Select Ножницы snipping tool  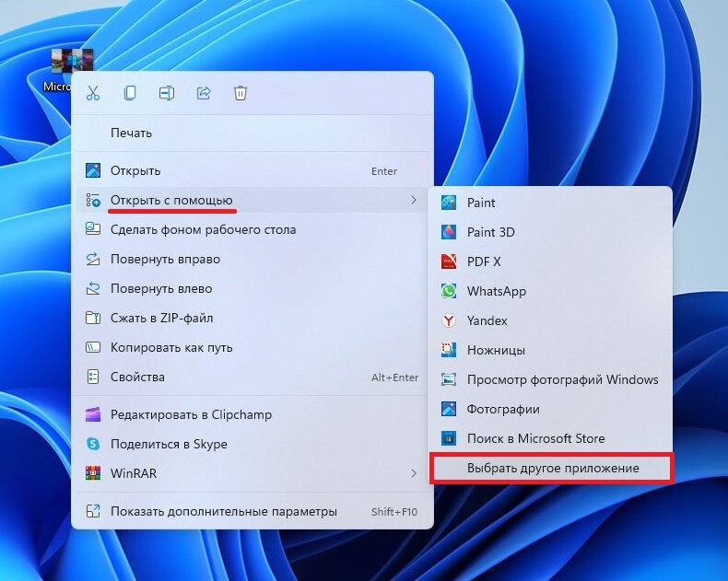pos(550,351)
